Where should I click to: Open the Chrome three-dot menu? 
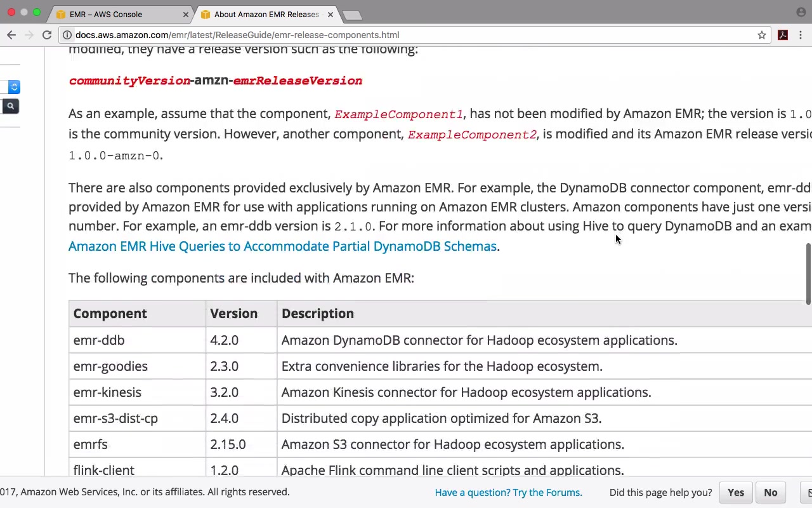(802, 36)
